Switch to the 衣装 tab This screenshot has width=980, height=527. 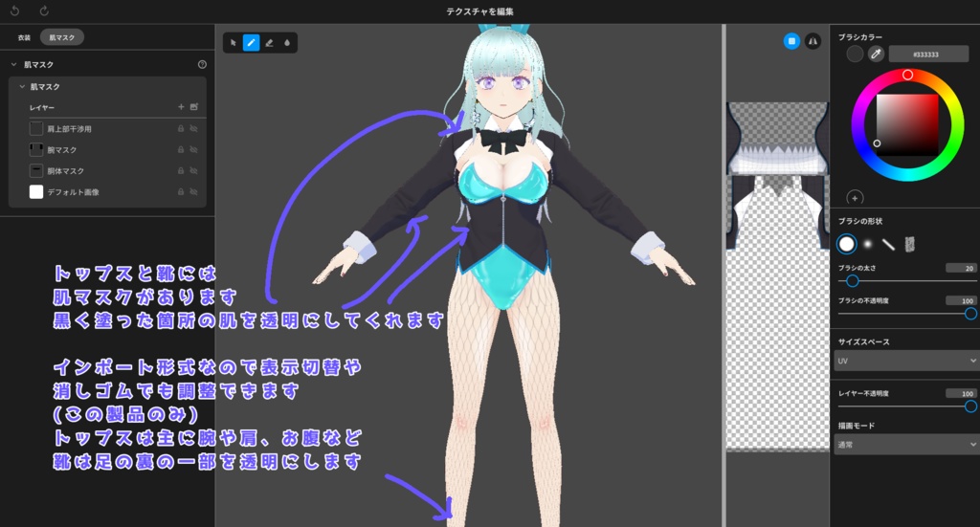(x=24, y=37)
